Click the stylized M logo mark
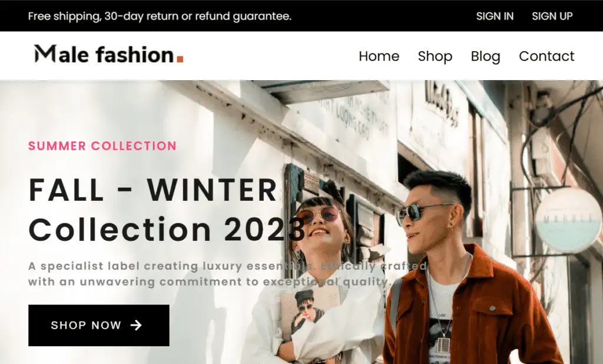The width and height of the screenshot is (603, 364). tap(45, 54)
